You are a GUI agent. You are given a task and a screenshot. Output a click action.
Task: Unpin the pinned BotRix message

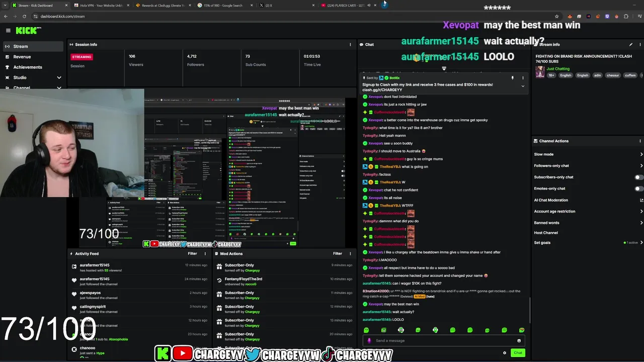513,78
